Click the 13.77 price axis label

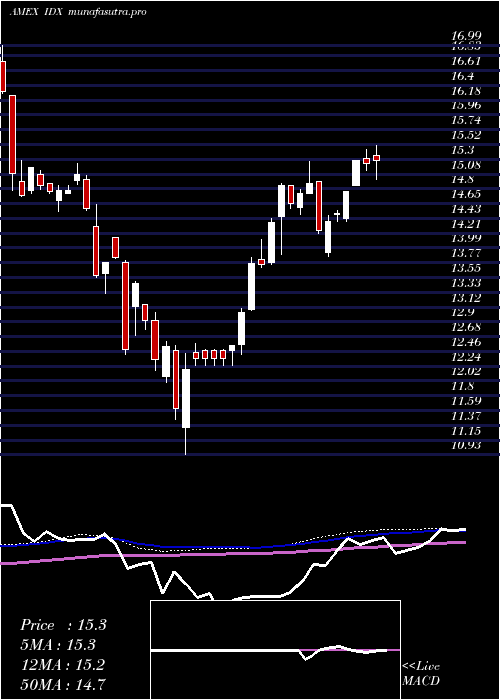pyautogui.click(x=466, y=253)
